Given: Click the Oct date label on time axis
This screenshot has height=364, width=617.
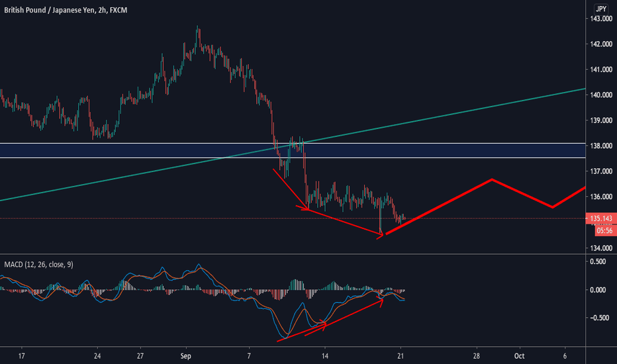Looking at the screenshot, I should [x=520, y=356].
